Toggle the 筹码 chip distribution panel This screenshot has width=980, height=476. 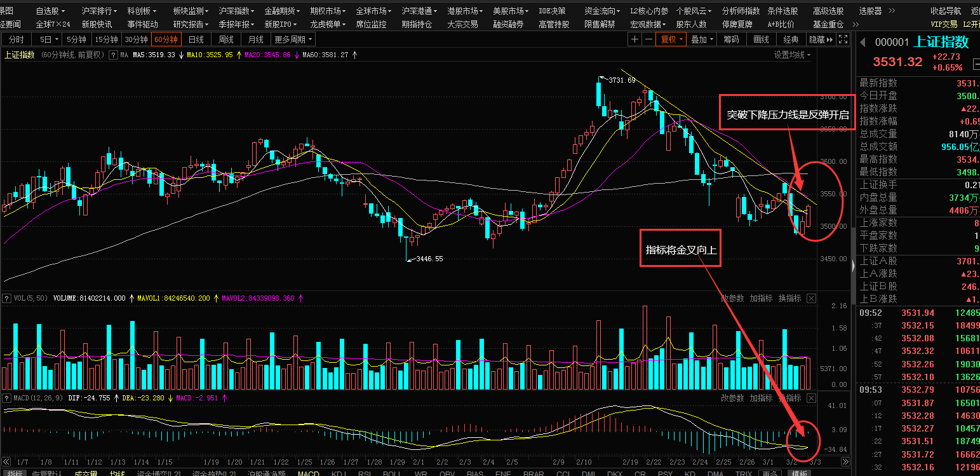[x=731, y=39]
